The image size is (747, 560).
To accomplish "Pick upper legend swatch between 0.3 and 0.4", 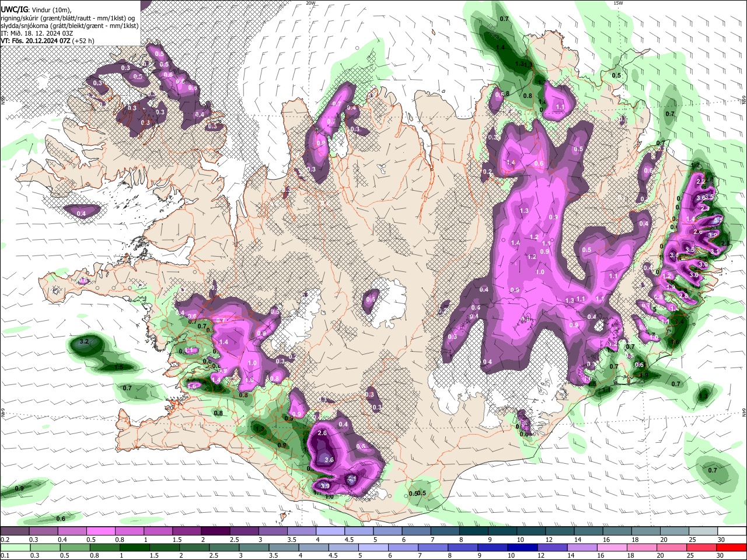I will point(43,531).
